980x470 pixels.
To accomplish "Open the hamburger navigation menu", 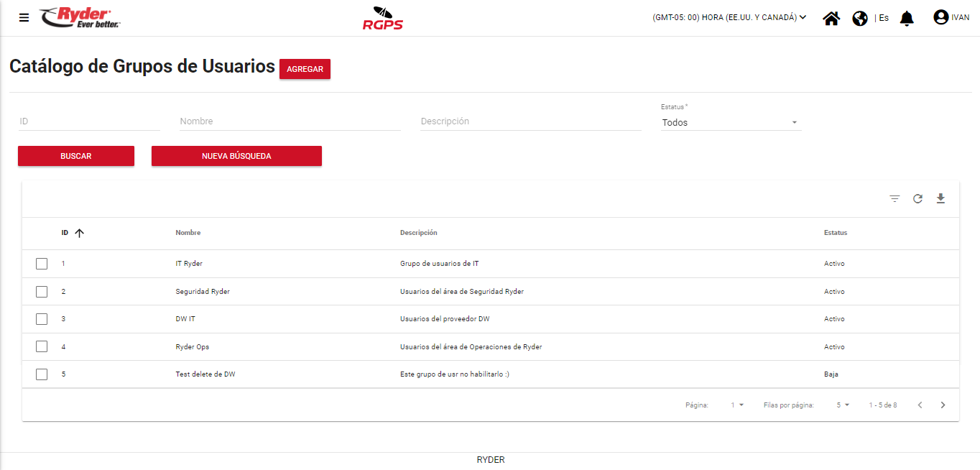I will (x=24, y=18).
